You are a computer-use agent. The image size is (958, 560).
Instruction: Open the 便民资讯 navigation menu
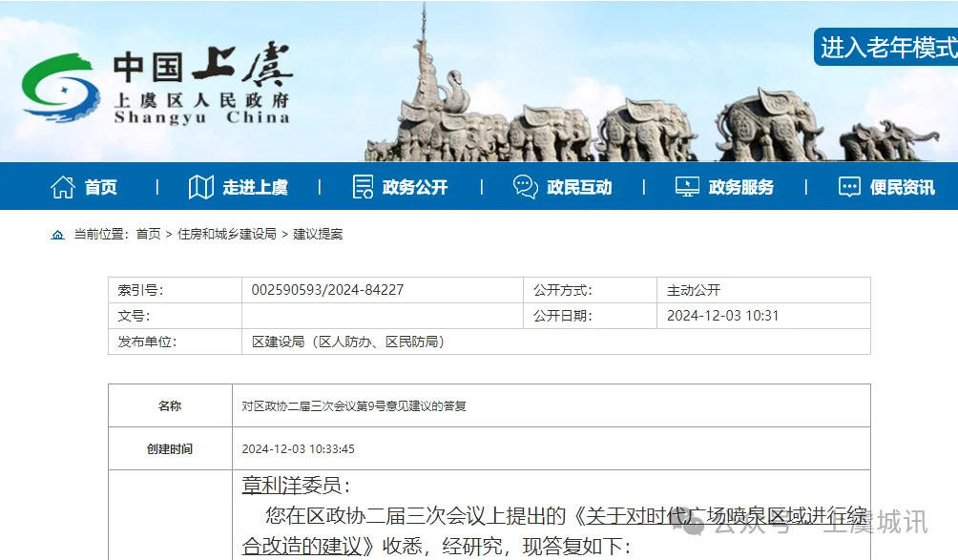point(903,187)
